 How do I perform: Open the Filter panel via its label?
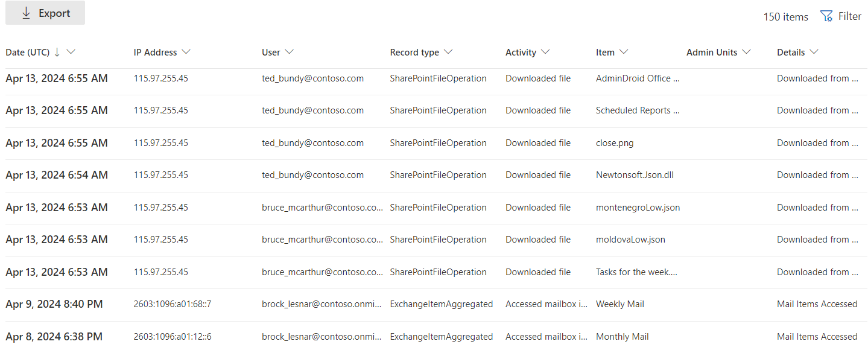(849, 16)
